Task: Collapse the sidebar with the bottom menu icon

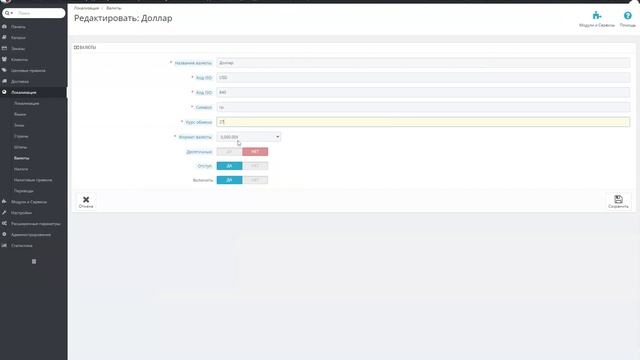Action: tap(34, 261)
